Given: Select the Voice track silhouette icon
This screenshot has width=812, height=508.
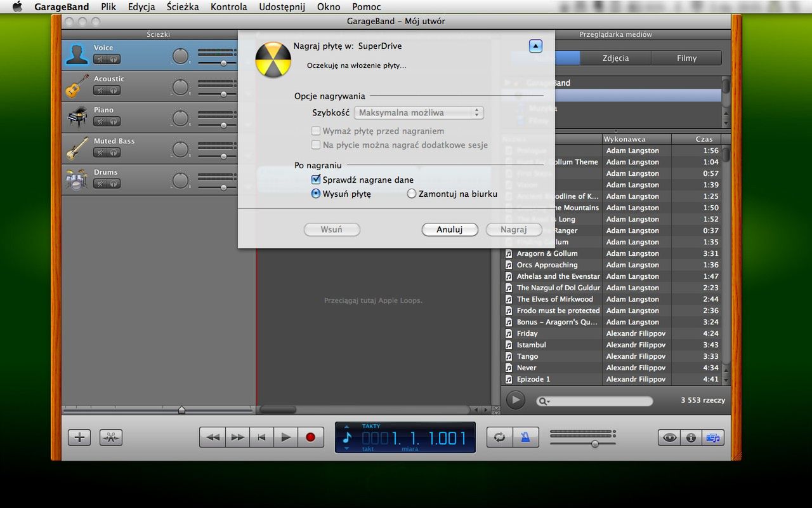Looking at the screenshot, I should [77, 55].
